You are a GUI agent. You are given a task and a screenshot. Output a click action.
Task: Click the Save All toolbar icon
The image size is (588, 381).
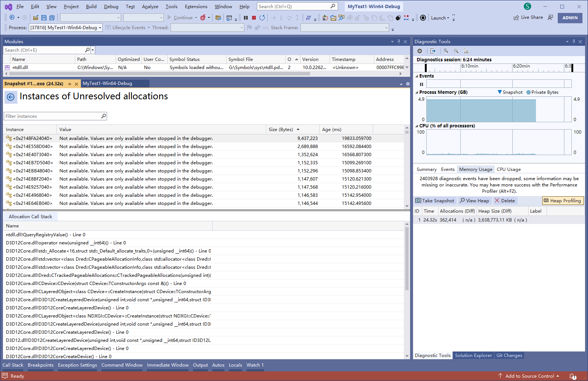coord(52,18)
